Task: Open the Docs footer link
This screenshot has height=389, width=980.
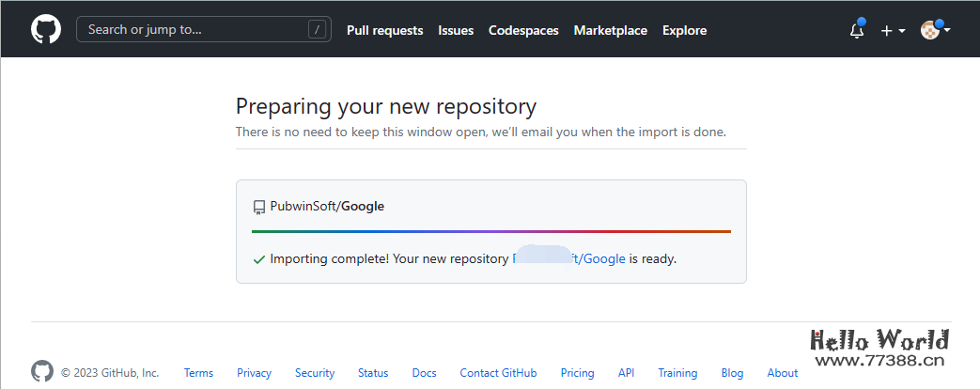Action: (x=424, y=373)
